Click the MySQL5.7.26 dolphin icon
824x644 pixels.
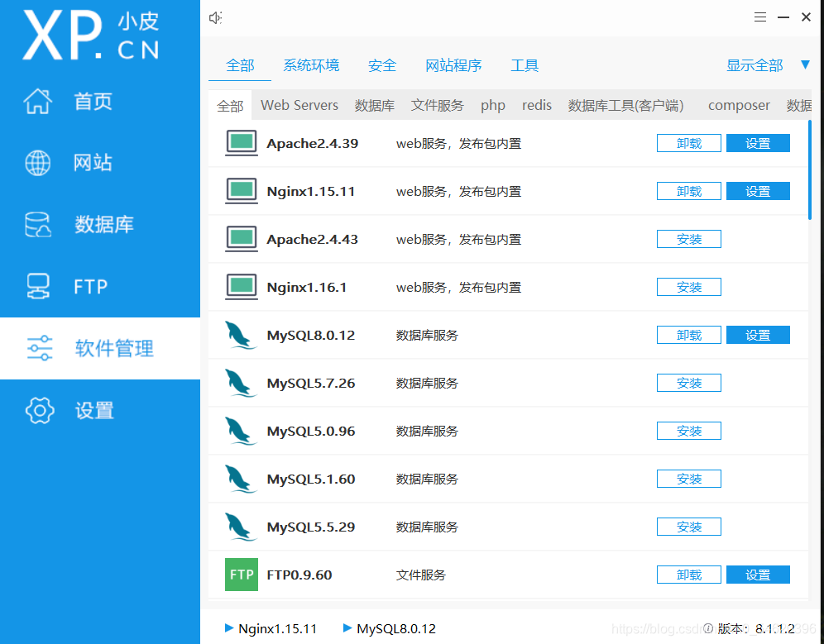coord(241,383)
